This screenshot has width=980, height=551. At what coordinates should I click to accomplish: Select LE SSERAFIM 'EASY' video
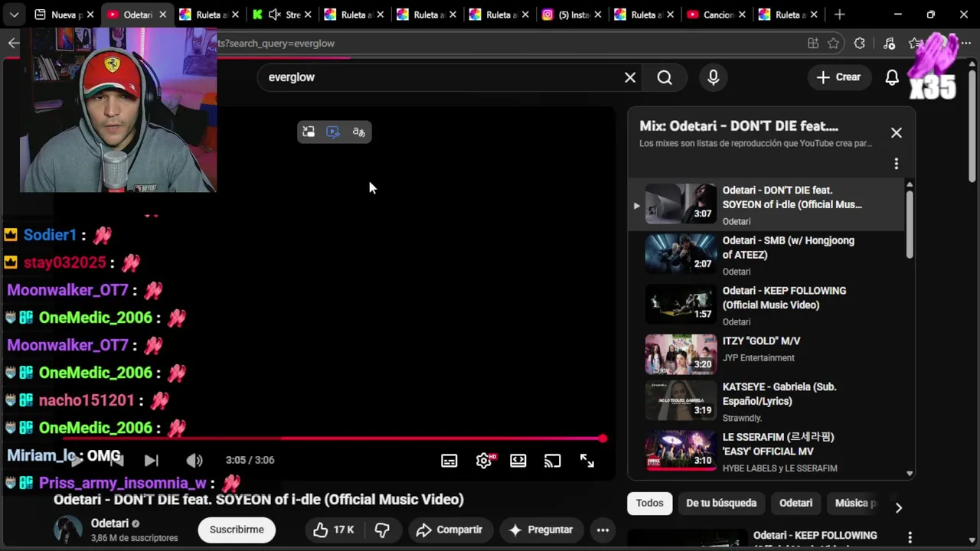point(766,452)
